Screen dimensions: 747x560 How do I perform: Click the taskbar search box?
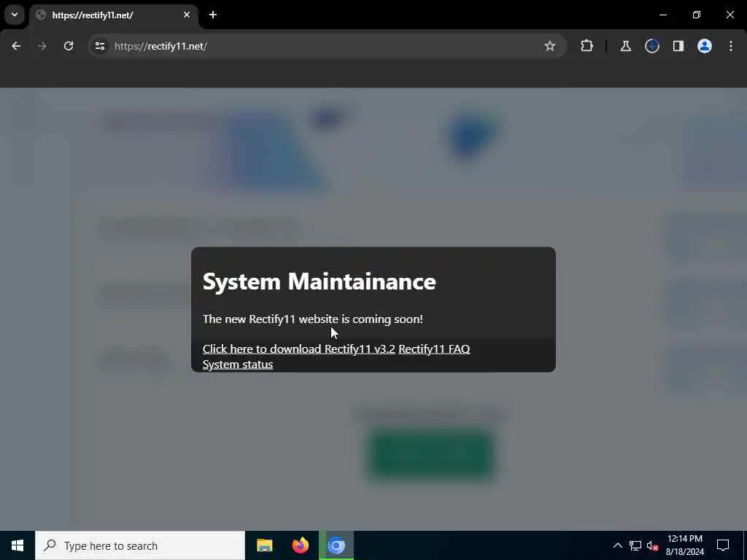click(x=140, y=545)
